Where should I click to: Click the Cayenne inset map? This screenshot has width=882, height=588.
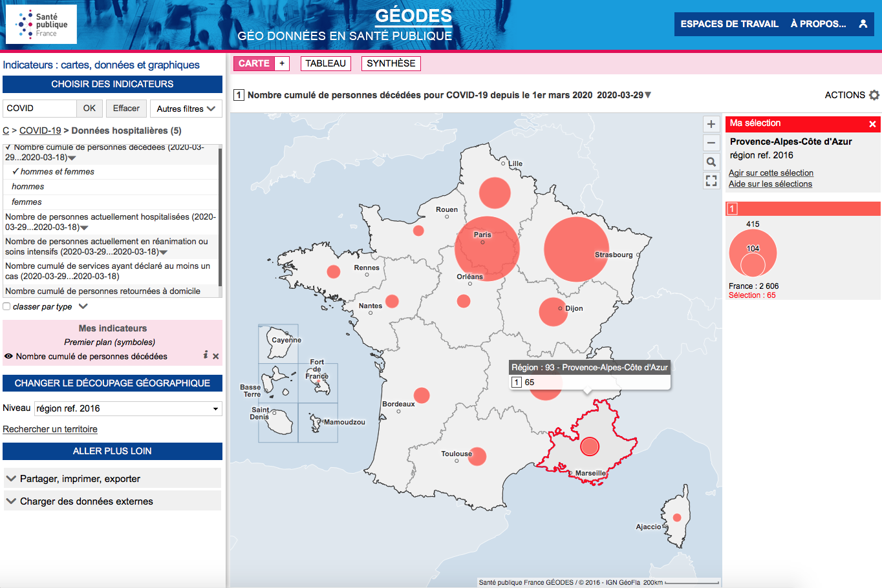click(279, 344)
